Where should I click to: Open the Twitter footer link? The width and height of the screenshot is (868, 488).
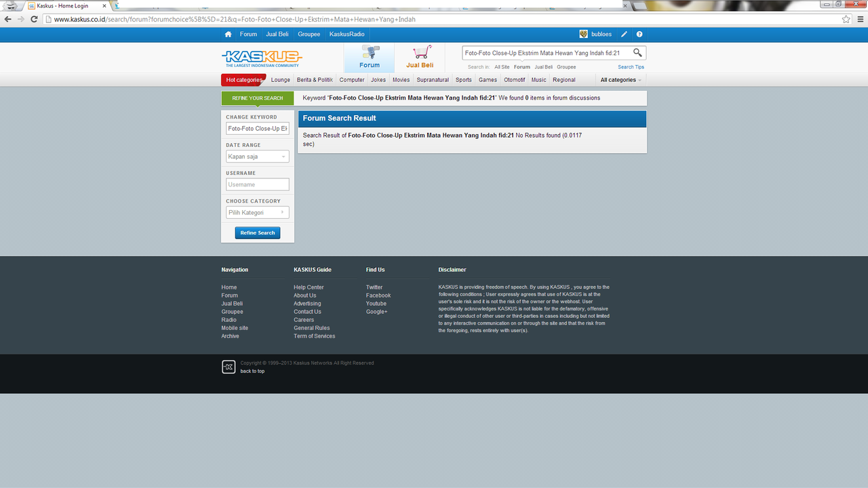(374, 287)
